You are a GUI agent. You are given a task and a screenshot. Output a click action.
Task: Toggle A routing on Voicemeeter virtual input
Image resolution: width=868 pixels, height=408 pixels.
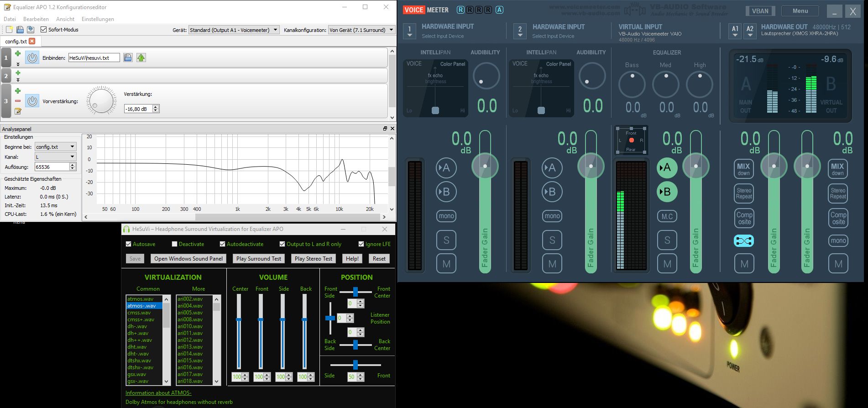667,168
